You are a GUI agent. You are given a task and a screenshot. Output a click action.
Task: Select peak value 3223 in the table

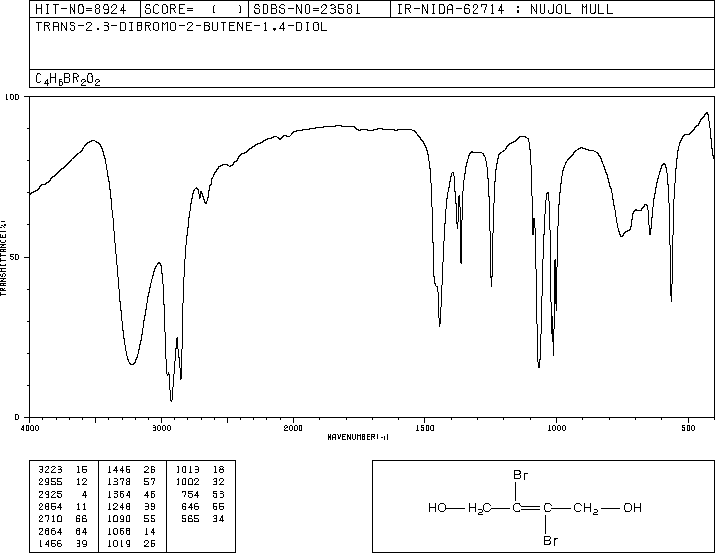point(50,470)
